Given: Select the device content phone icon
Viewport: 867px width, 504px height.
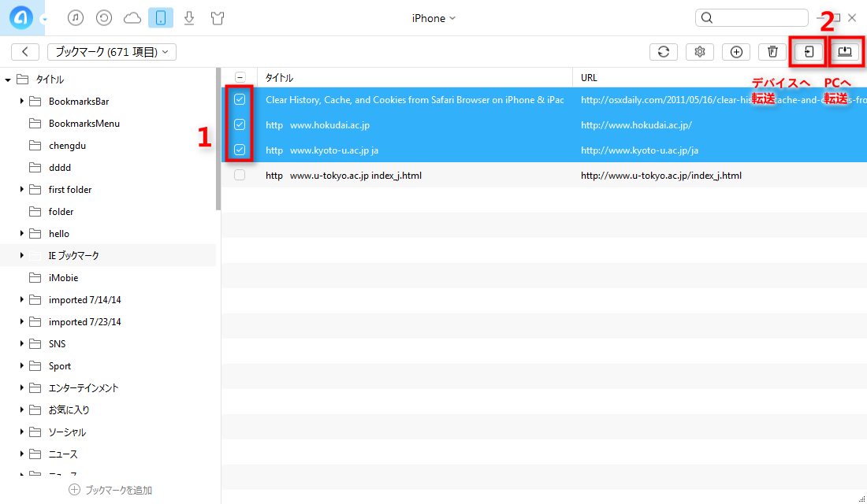Looking at the screenshot, I should pyautogui.click(x=160, y=18).
